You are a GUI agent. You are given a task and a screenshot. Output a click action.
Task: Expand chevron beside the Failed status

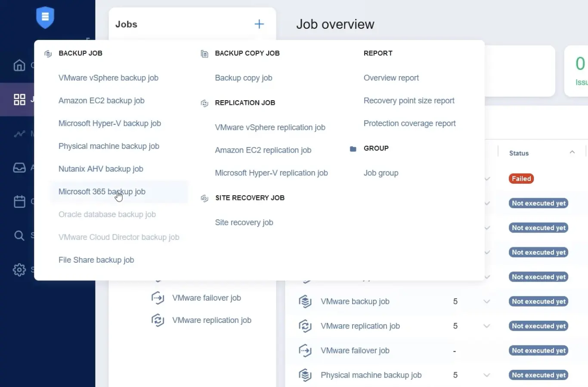point(487,179)
